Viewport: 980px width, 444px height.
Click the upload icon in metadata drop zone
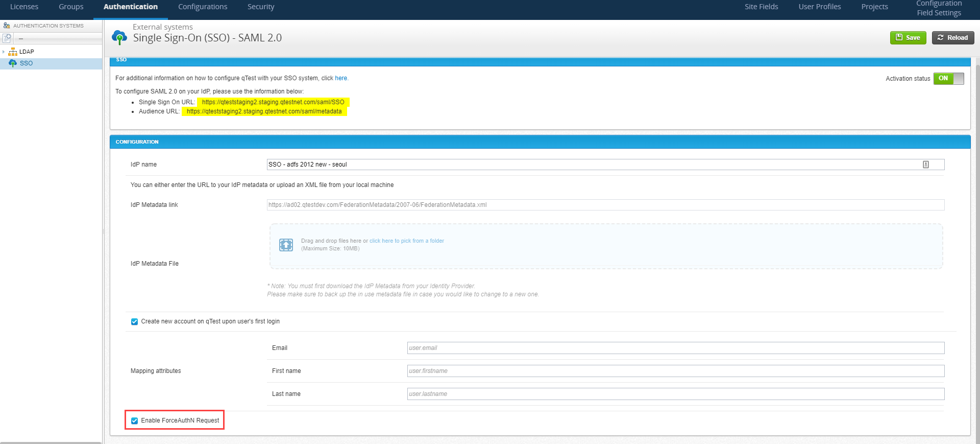point(286,245)
